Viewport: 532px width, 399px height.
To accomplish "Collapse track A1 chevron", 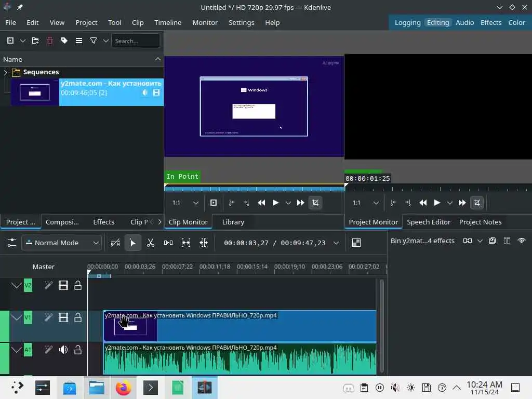I will pos(16,350).
